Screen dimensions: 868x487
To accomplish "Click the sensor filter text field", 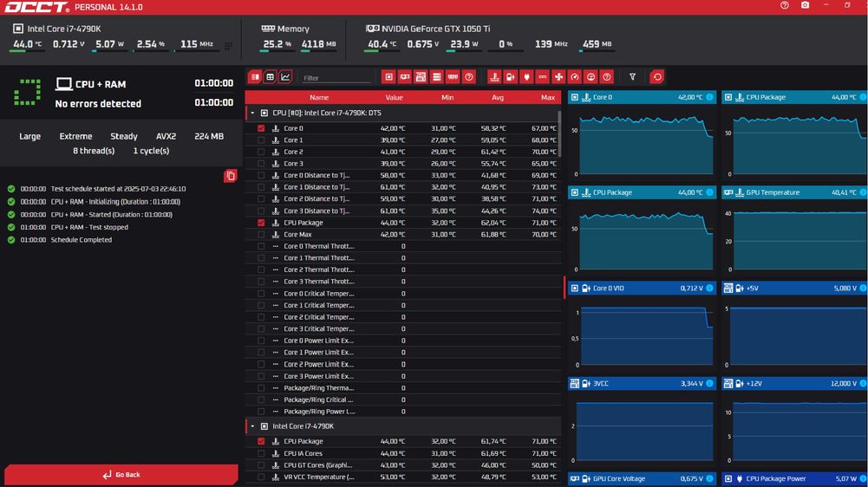I will coord(336,77).
